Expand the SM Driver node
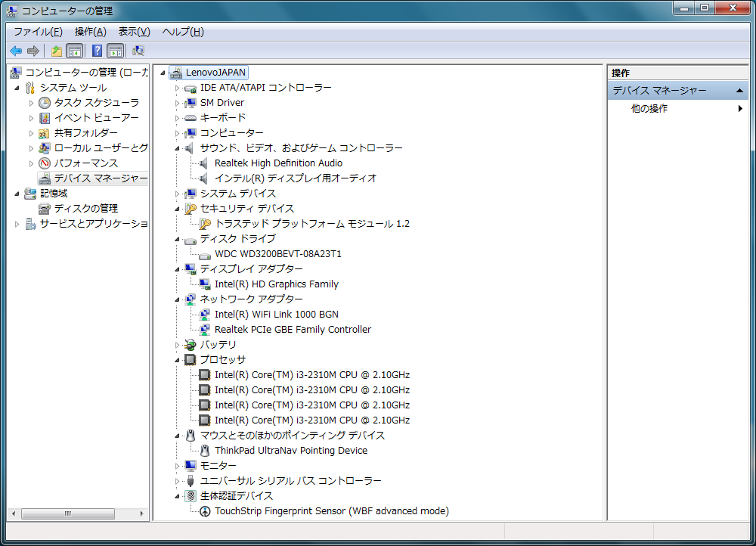This screenshot has height=546, width=756. pos(177,103)
